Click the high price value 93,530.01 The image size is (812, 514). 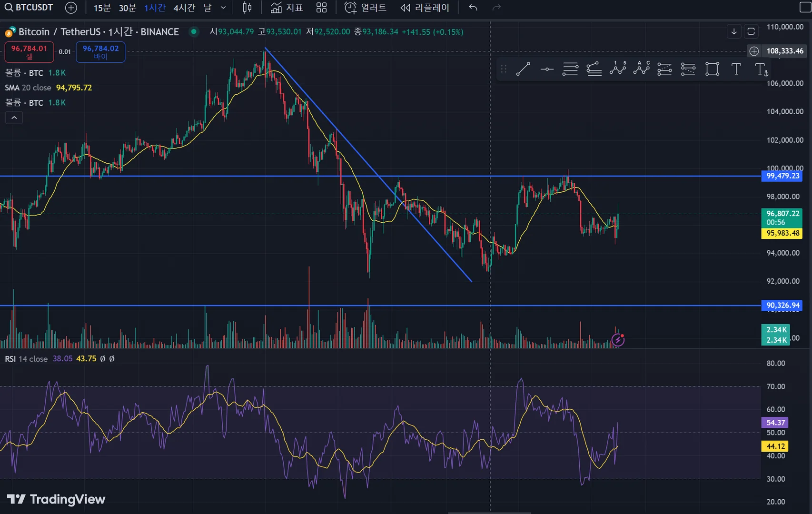point(284,32)
